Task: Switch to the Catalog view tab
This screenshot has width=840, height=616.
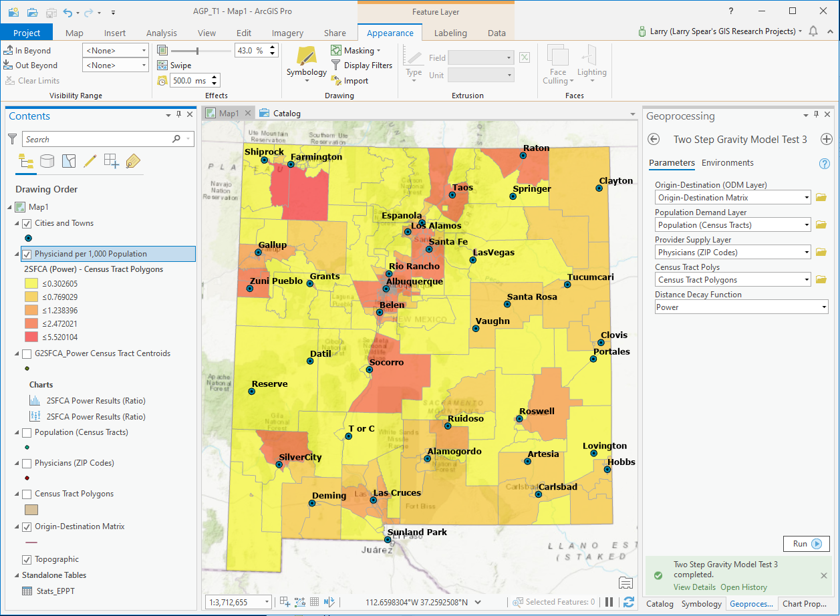Action: (281, 113)
